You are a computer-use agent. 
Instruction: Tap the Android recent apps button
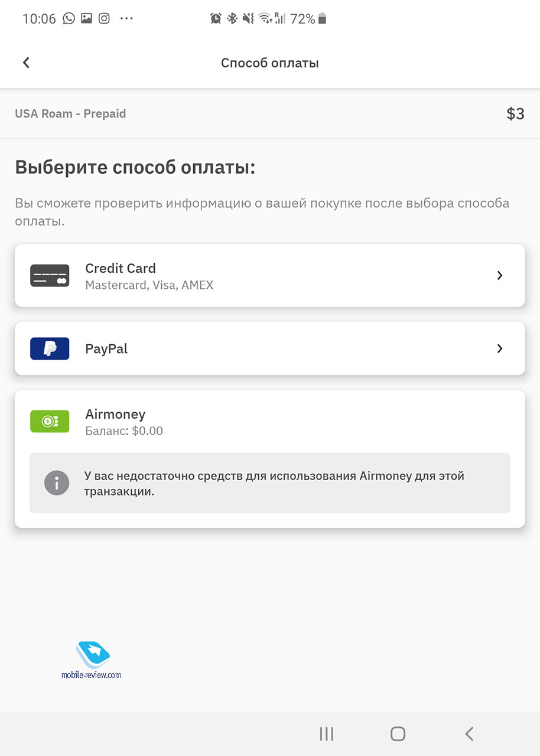(326, 734)
